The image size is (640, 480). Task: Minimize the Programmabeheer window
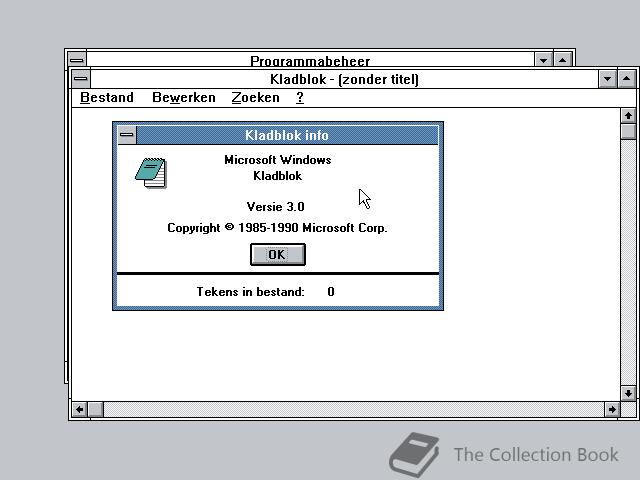click(543, 60)
